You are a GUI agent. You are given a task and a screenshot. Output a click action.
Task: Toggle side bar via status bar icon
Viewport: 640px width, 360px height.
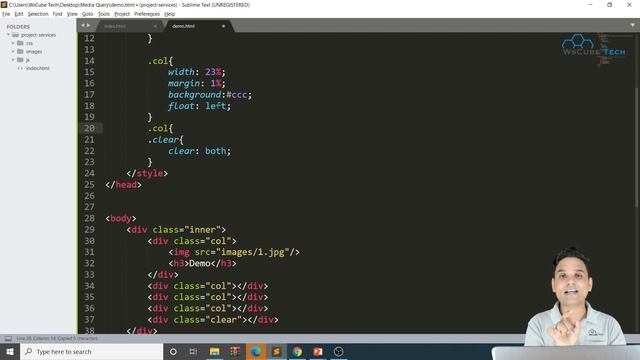pyautogui.click(x=8, y=338)
